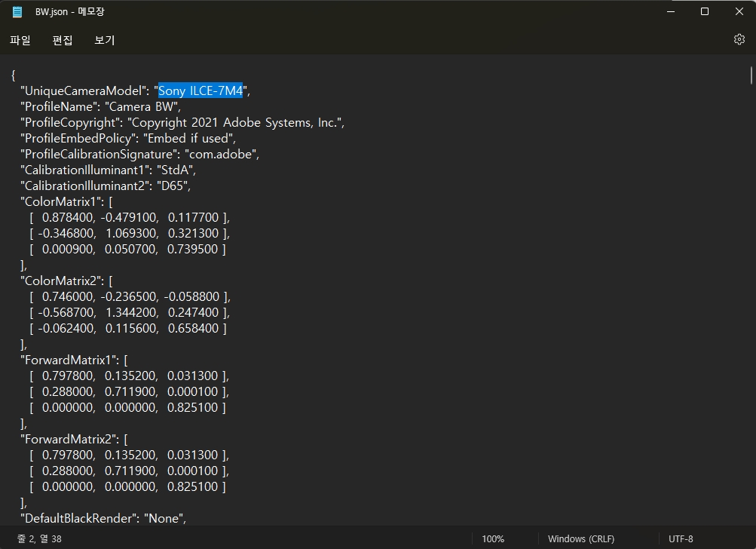Open the Notepad settings gear icon
756x549 pixels.
coord(739,39)
